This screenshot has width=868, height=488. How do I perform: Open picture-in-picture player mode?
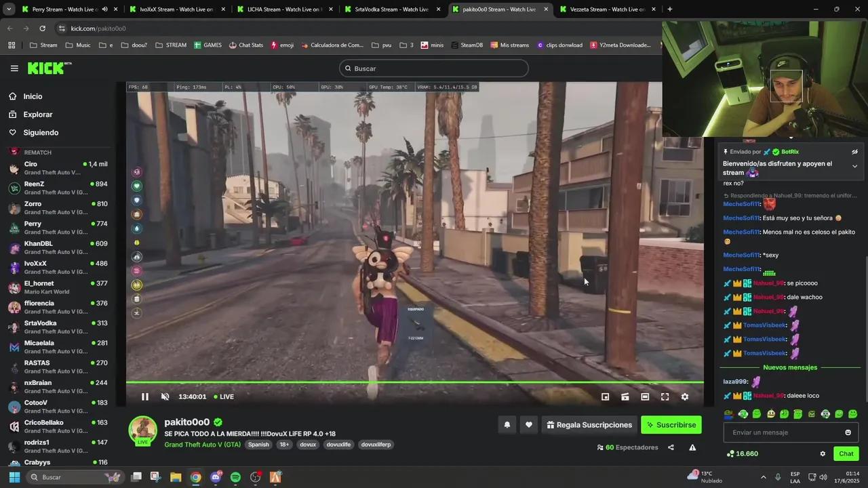click(605, 397)
